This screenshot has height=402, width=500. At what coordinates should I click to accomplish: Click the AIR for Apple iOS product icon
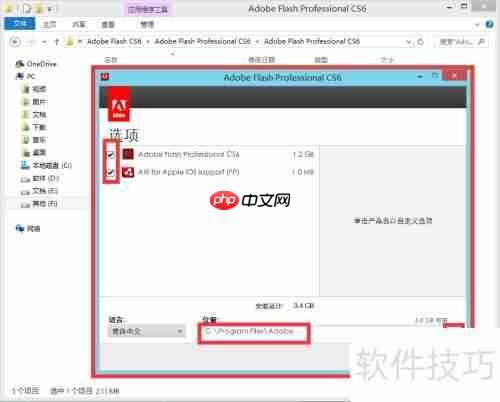click(x=128, y=172)
